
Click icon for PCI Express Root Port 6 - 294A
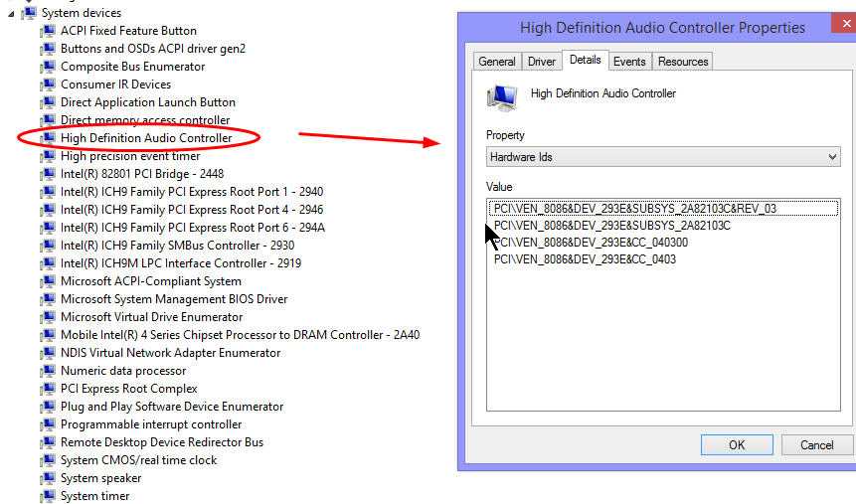coord(48,228)
